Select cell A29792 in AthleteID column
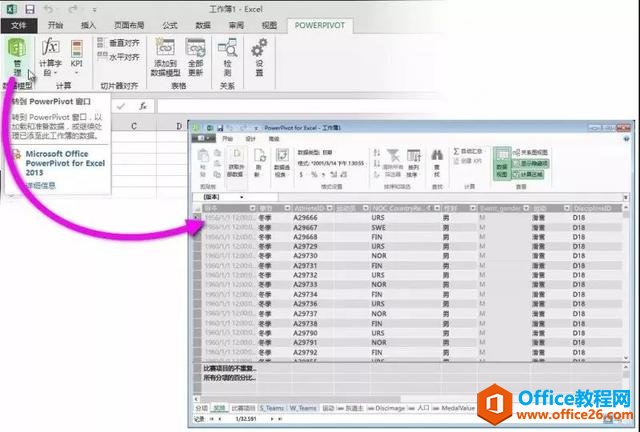Viewport: 640px width, 432px height. tap(305, 352)
